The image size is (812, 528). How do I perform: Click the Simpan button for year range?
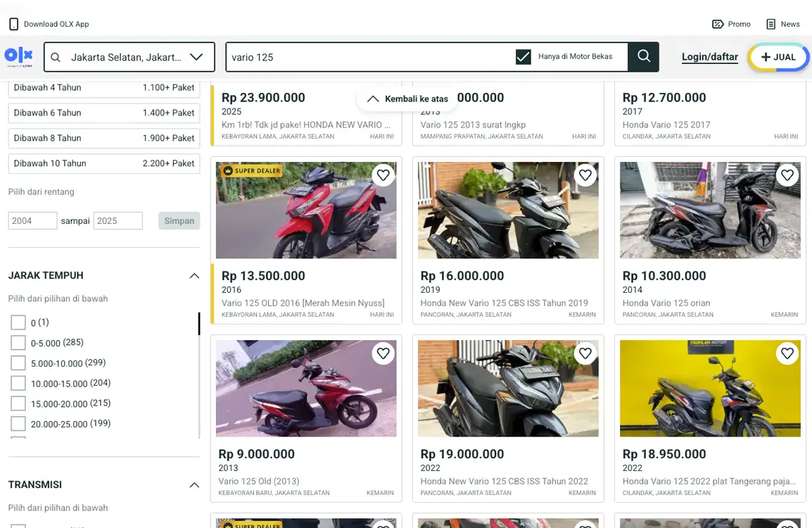coord(179,221)
